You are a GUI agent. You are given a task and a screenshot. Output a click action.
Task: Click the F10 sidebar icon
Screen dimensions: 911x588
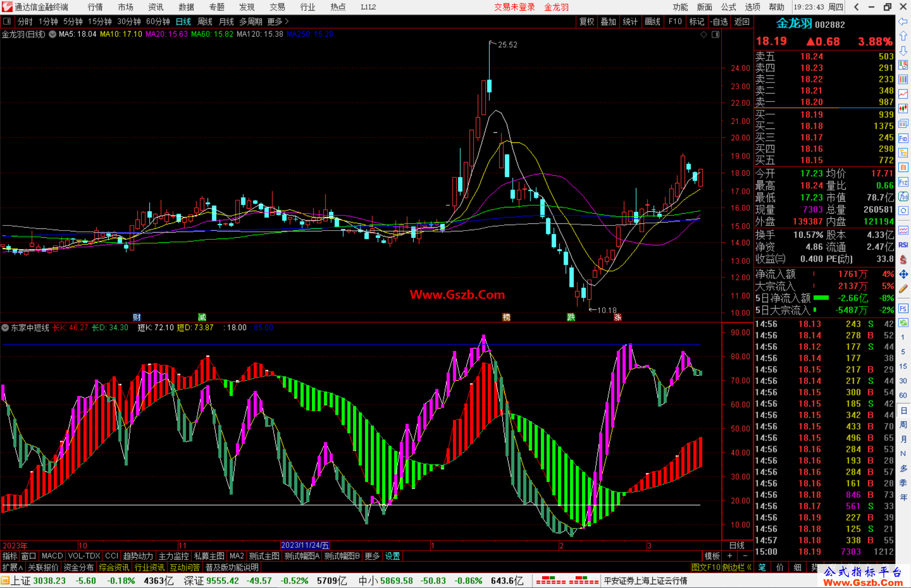tap(903, 138)
